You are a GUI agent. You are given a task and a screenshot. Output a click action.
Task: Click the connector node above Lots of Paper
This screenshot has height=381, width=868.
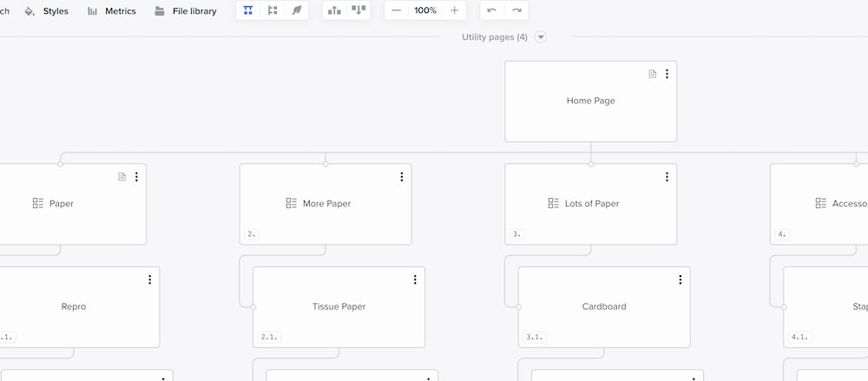[x=590, y=164]
